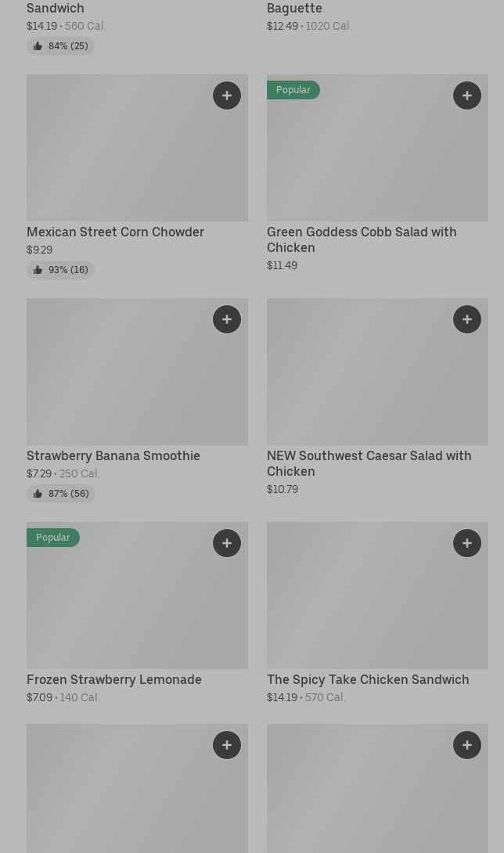Image resolution: width=504 pixels, height=853 pixels.
Task: Add Mexican Street Corn Chowder to cart
Action: [227, 95]
